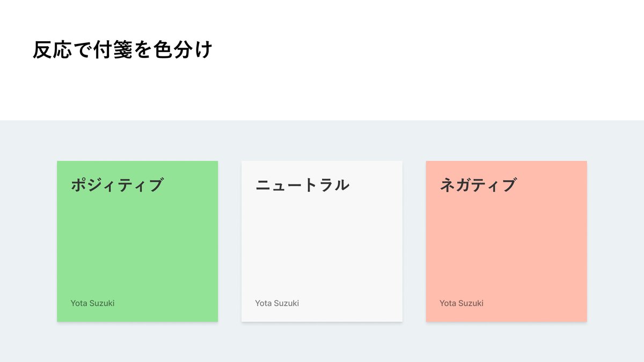Click Yota Suzuki on the green note

click(x=92, y=303)
